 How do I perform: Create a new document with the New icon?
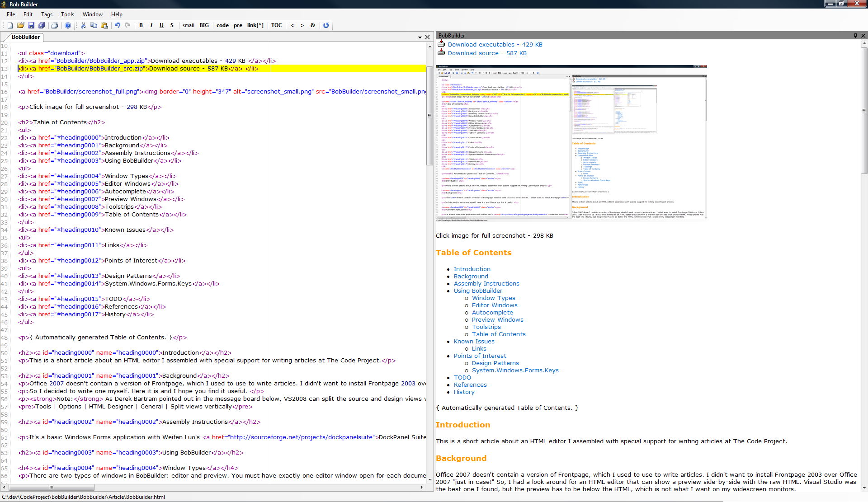[10, 25]
